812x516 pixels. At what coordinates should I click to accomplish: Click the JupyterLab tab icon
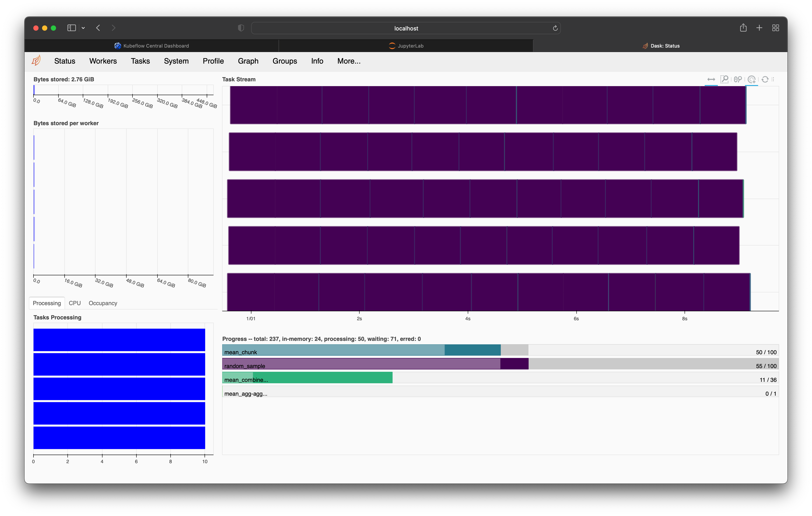(x=392, y=46)
